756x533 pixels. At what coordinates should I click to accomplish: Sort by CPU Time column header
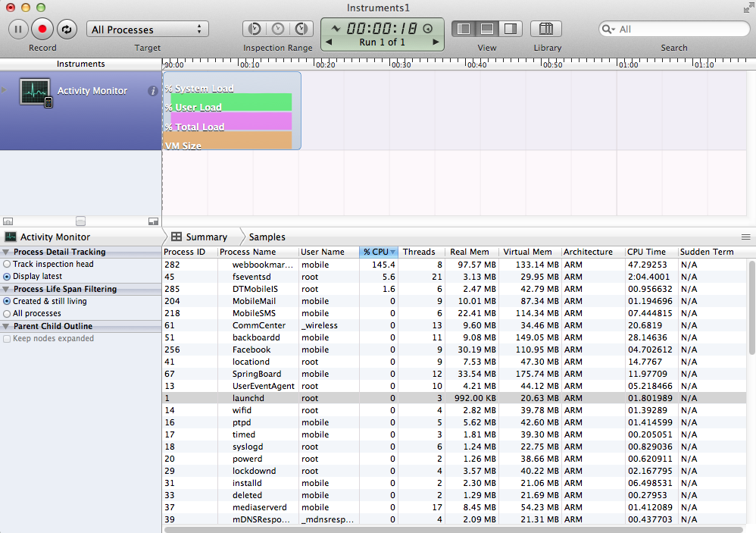[651, 252]
